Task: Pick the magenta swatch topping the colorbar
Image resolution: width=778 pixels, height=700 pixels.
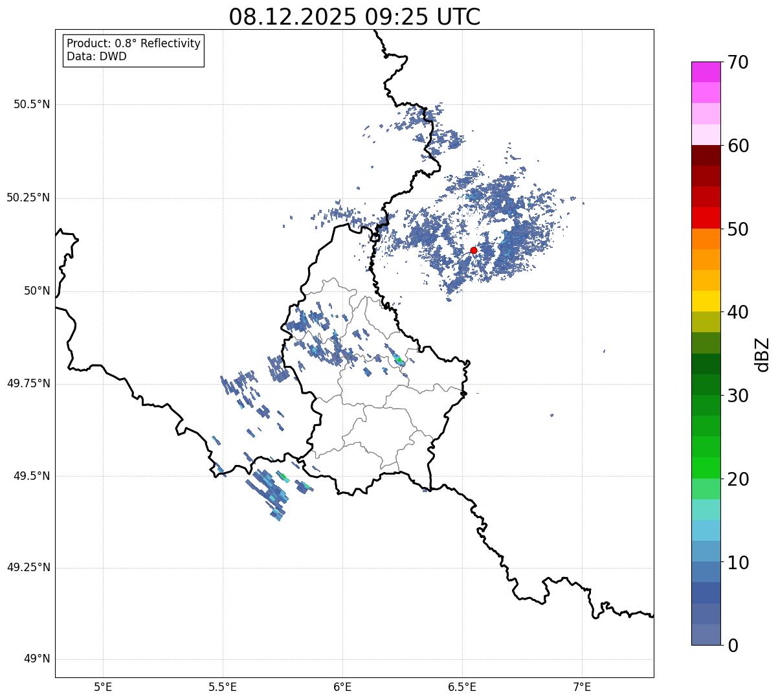Action: point(706,72)
